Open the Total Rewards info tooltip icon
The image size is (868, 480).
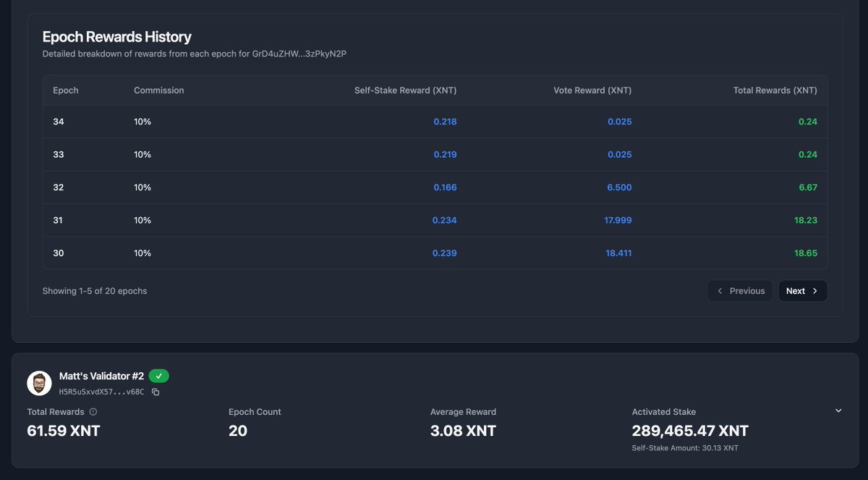[x=93, y=412]
